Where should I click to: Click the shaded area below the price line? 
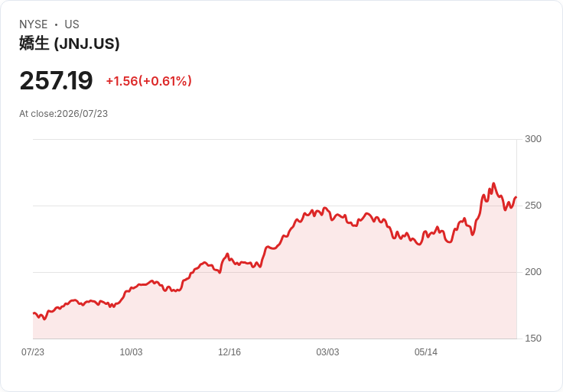pyautogui.click(x=275, y=305)
